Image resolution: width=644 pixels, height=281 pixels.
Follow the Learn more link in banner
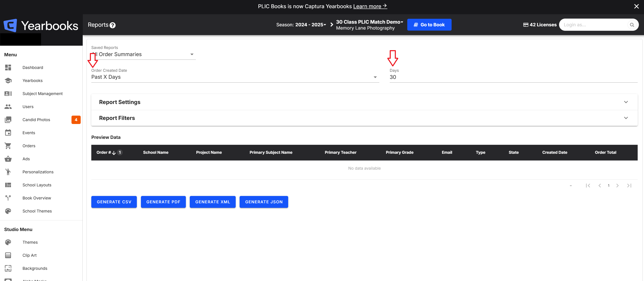pos(370,6)
